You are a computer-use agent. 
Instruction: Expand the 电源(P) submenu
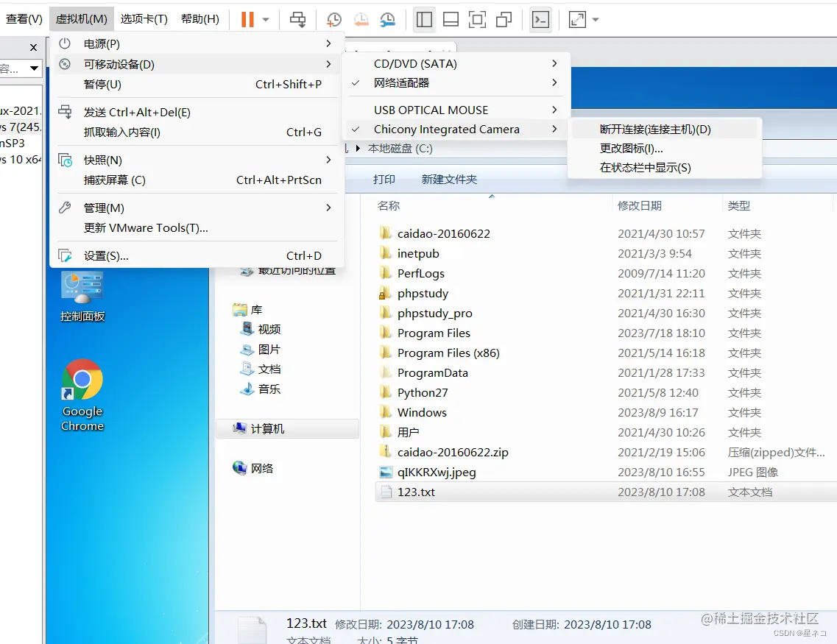click(x=197, y=43)
